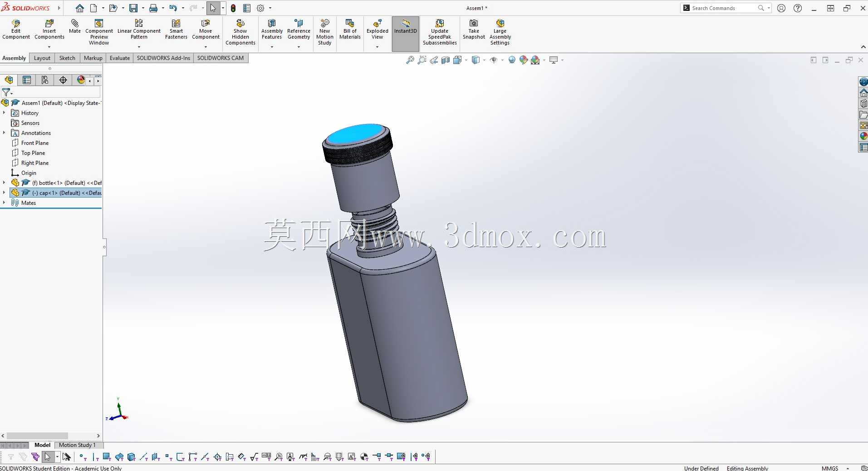Open SOLIDWORKS CAM tab
Screen dimensions: 868x471
tap(221, 58)
